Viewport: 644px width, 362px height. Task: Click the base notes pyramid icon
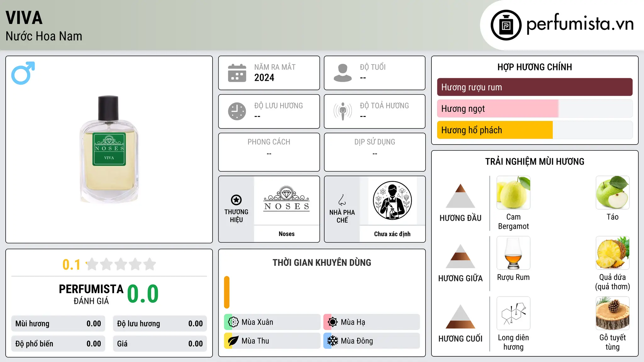(460, 316)
